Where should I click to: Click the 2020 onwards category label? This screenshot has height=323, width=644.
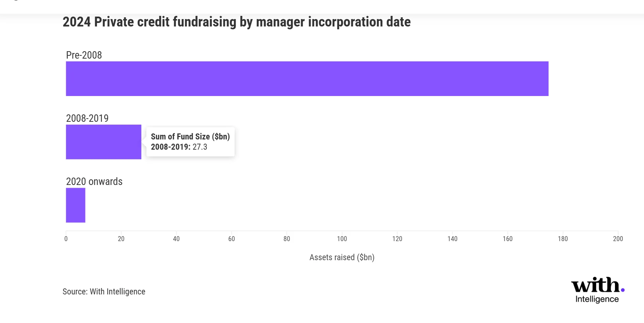(x=94, y=181)
